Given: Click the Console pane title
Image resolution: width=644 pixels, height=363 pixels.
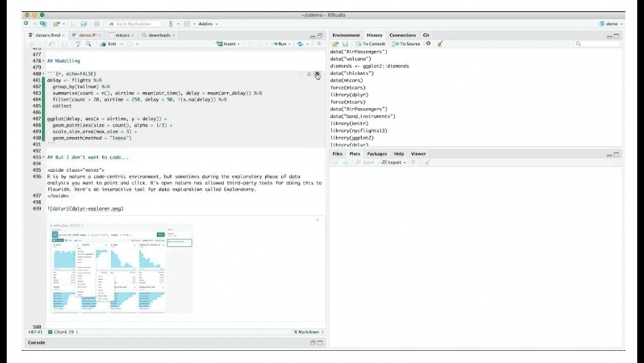Looking at the screenshot, I should 36,342.
